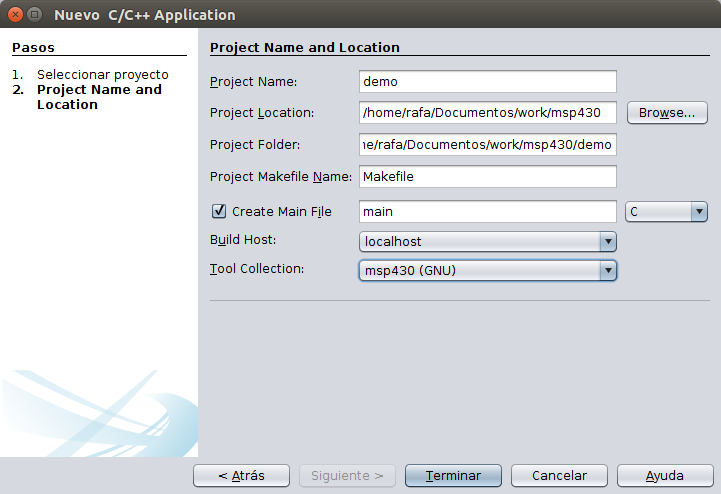The width and height of the screenshot is (721, 494).
Task: Click the Nuevo C/C++ Application title bar
Action: 400,15
